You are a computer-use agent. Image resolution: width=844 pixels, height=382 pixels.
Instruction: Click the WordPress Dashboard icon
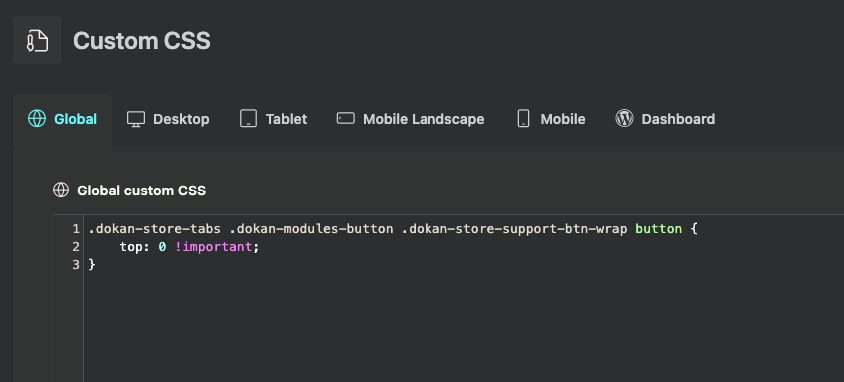624,118
